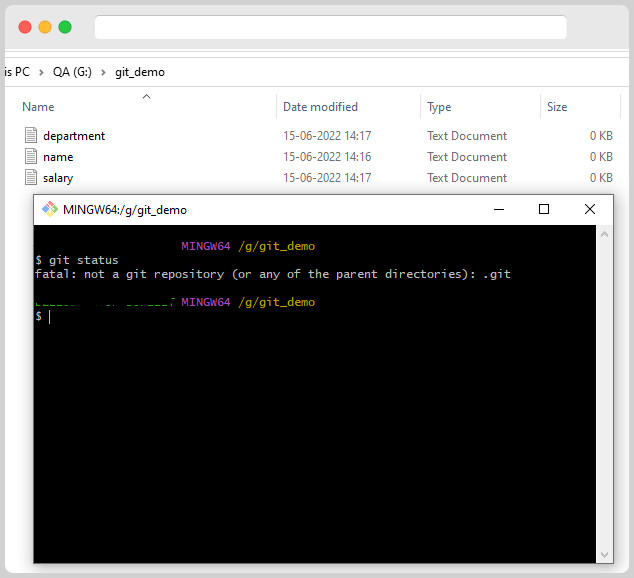Click the Git Bash logo in terminal title bar
Image resolution: width=634 pixels, height=578 pixels.
tap(50, 209)
